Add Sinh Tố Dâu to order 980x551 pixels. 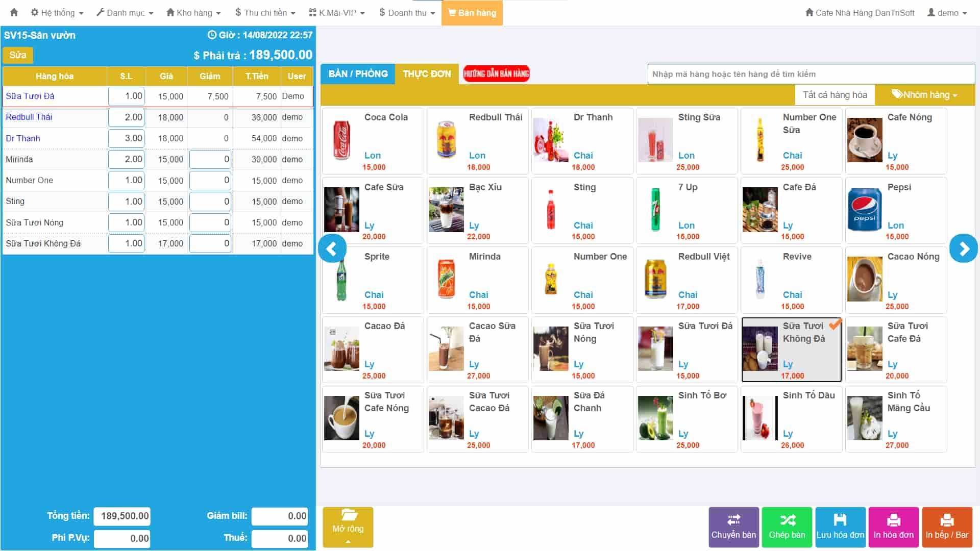pyautogui.click(x=792, y=419)
